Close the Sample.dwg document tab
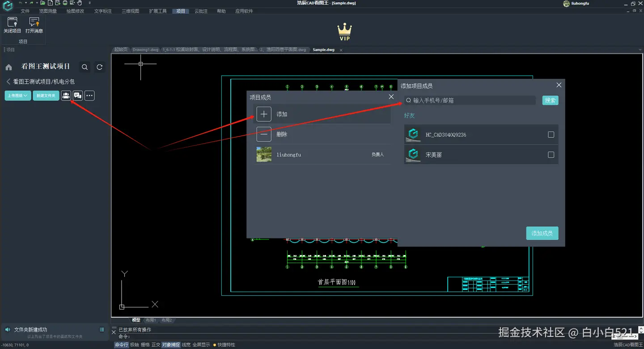644x349 pixels. click(341, 50)
